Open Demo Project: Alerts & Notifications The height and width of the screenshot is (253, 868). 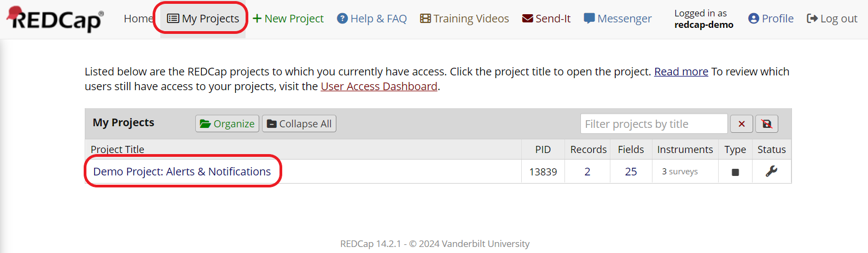[182, 172]
